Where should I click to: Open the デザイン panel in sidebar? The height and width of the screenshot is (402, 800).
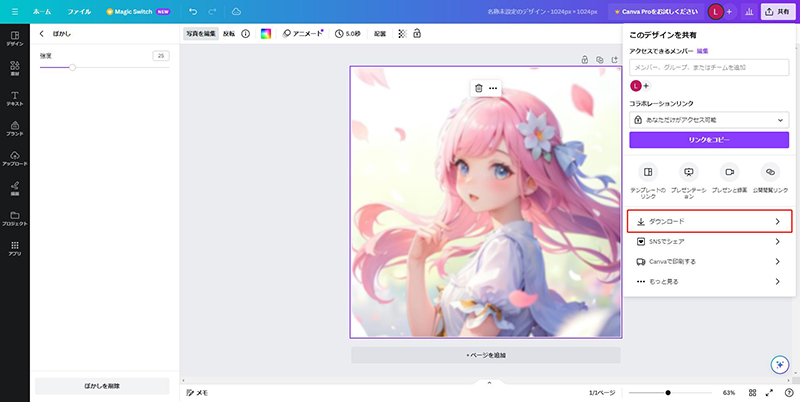pos(15,39)
